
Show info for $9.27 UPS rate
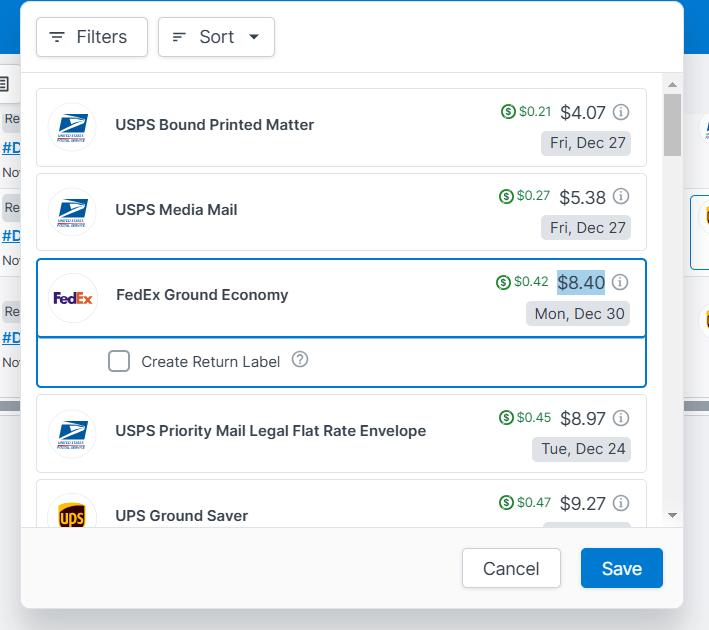(x=621, y=502)
